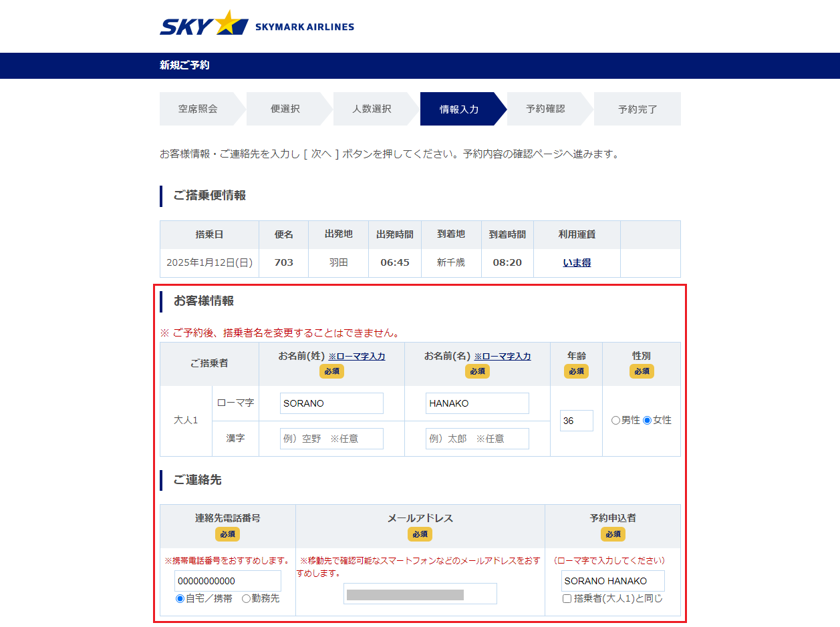The image size is (840, 627).
Task: Select the 女性 radio button
Action: (x=647, y=421)
